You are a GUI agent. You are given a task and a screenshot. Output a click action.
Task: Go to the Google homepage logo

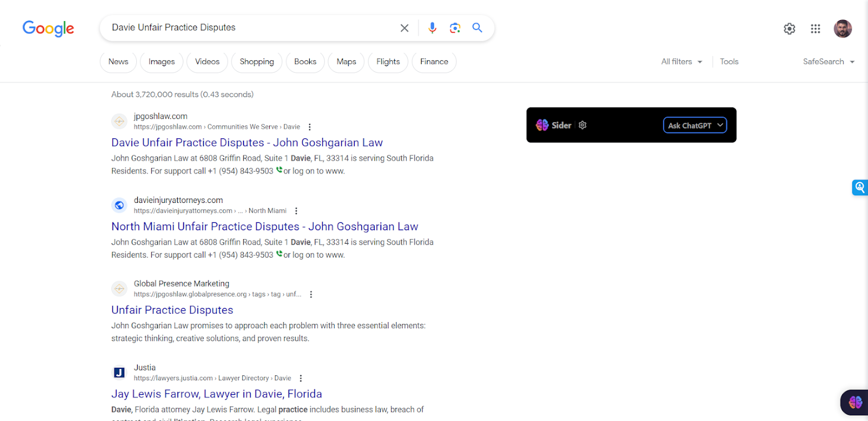click(x=48, y=28)
